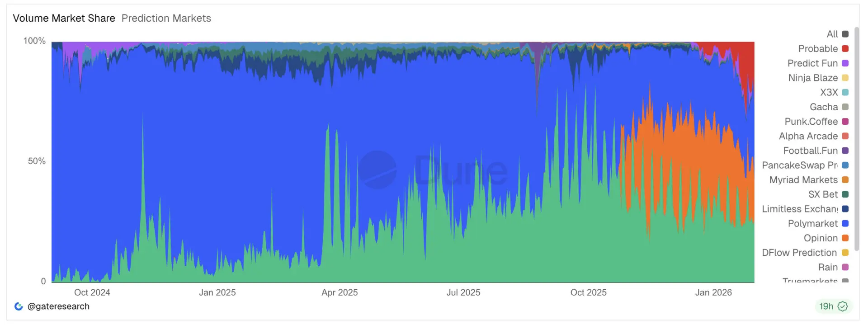Toggle Punk.Coffee series visibility
Image resolution: width=868 pixels, height=325 pixels.
(x=816, y=122)
